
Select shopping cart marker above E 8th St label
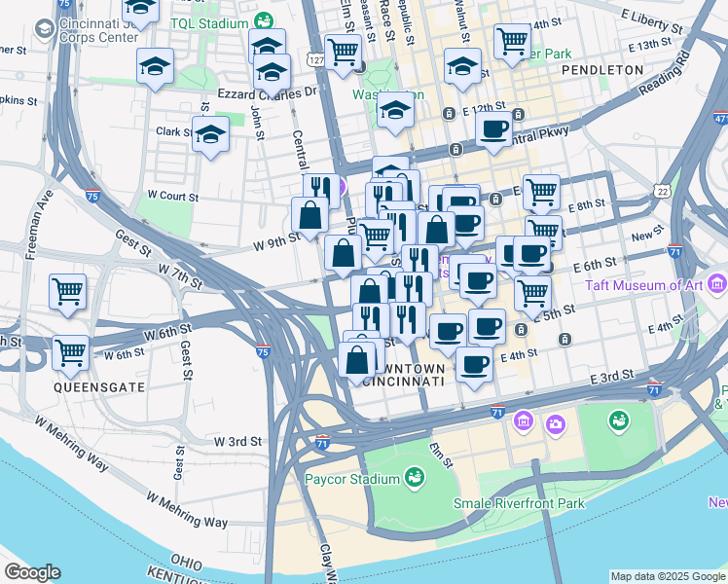click(x=541, y=193)
